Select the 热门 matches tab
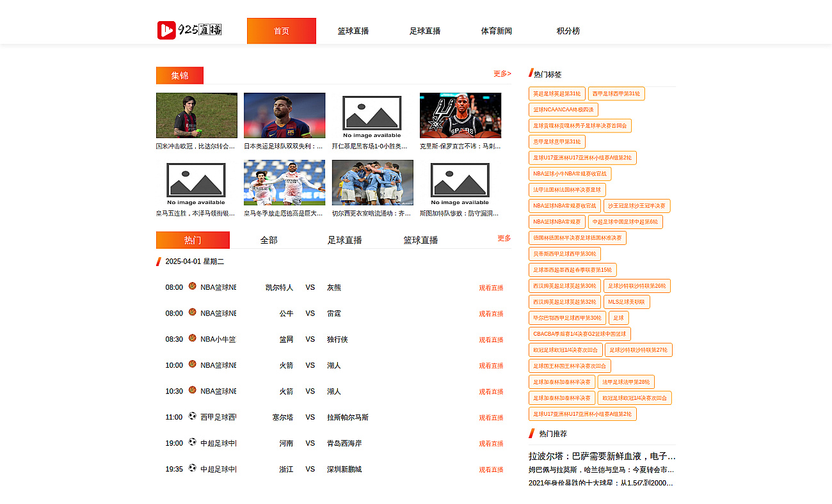Image resolution: width=832 pixels, height=504 pixels. 193,240
